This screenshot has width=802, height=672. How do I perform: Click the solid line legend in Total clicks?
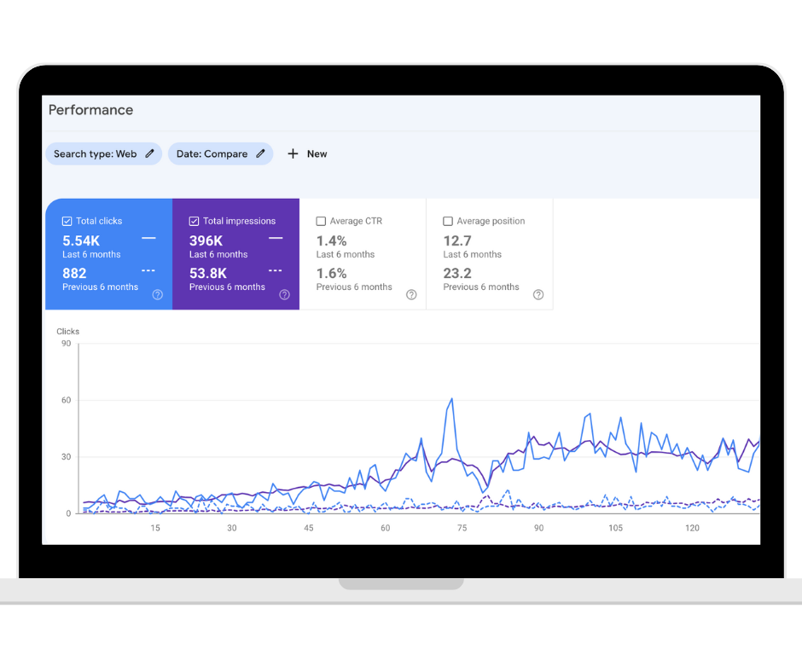point(148,238)
